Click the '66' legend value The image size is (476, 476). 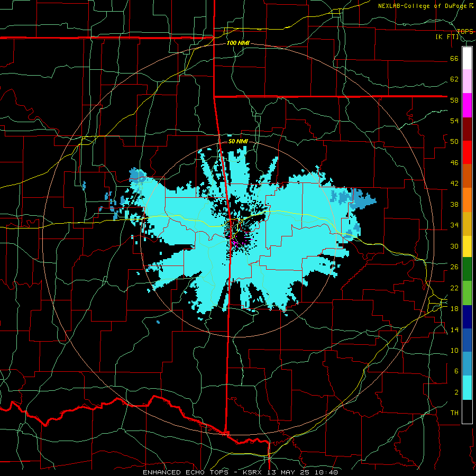[454, 58]
